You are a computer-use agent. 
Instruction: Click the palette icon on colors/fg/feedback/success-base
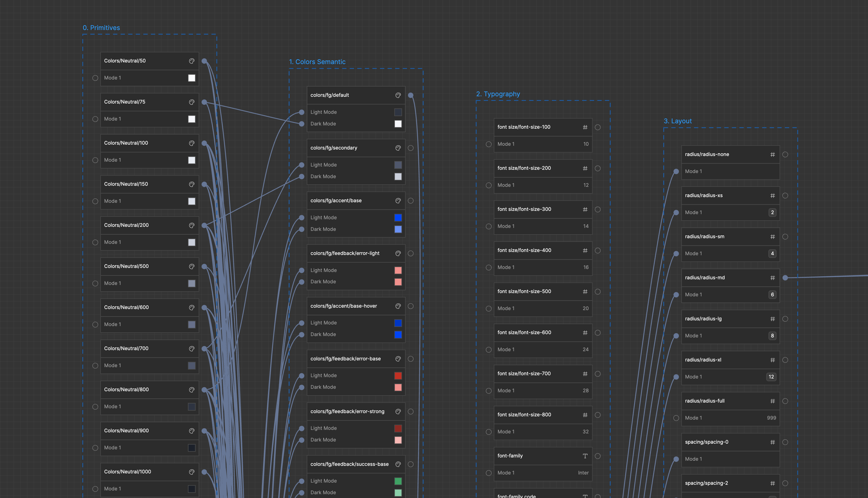398,464
